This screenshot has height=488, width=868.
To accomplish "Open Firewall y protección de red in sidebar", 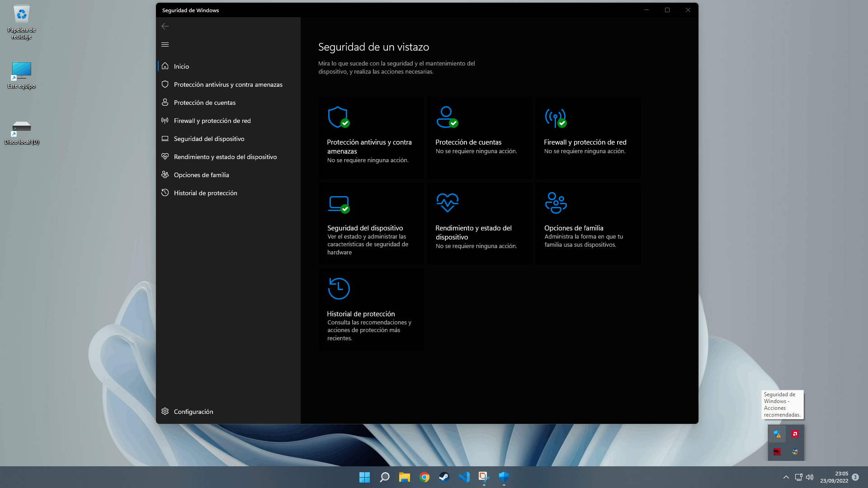I will (x=212, y=121).
